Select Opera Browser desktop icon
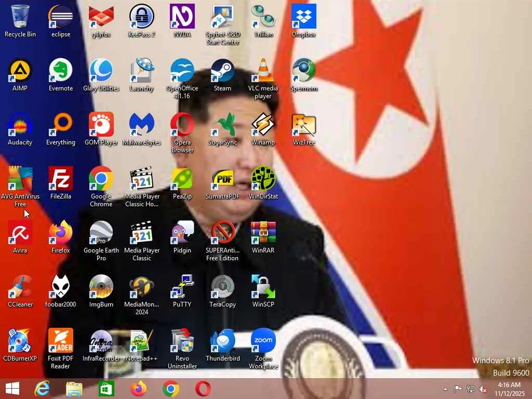This screenshot has height=399, width=532. pos(182,132)
